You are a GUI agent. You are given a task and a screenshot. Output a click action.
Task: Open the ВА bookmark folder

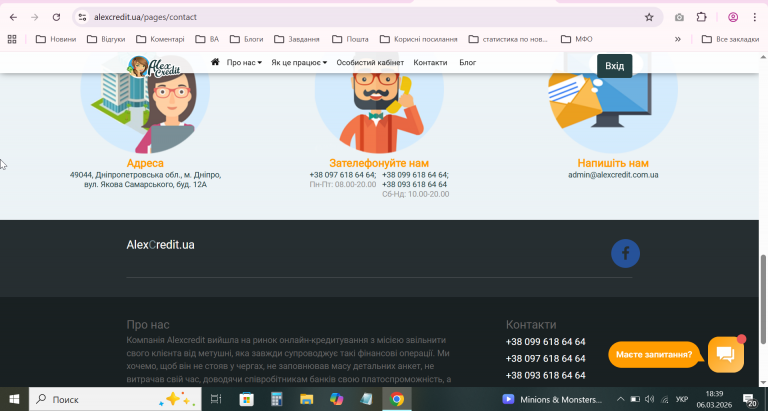[207, 39]
